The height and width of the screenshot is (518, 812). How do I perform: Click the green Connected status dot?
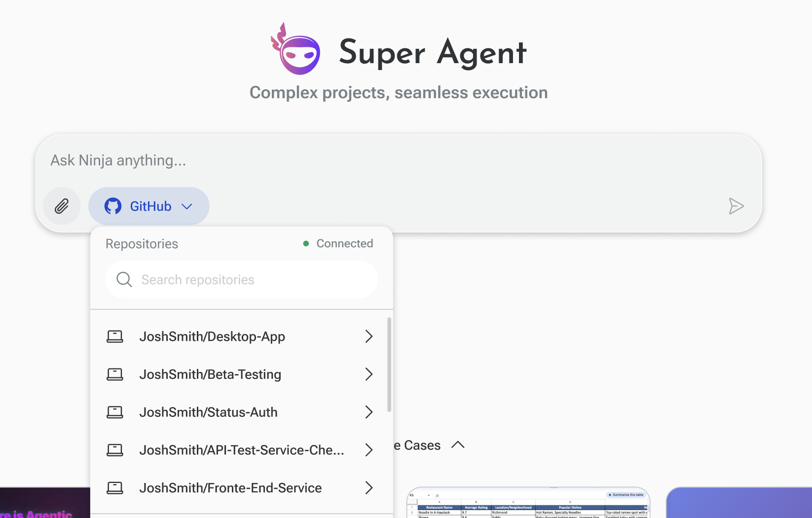tap(306, 243)
